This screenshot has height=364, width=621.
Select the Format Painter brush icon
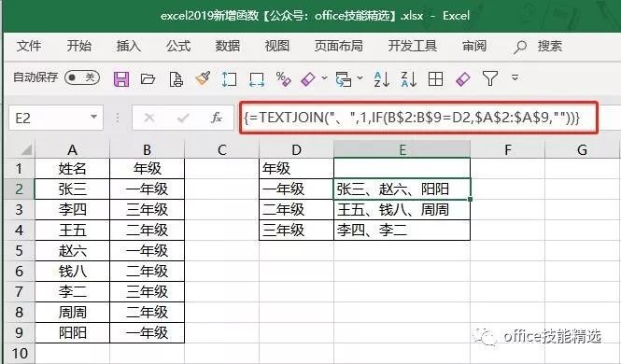(203, 78)
